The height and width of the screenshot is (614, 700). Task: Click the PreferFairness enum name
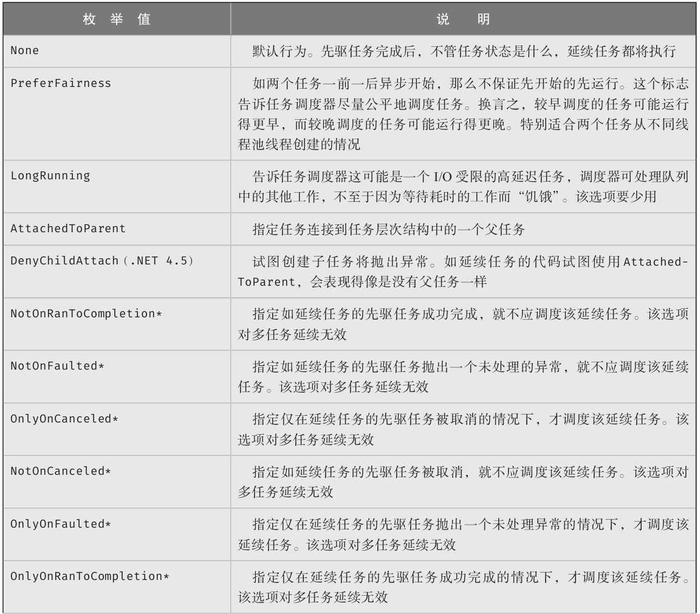coord(61,83)
